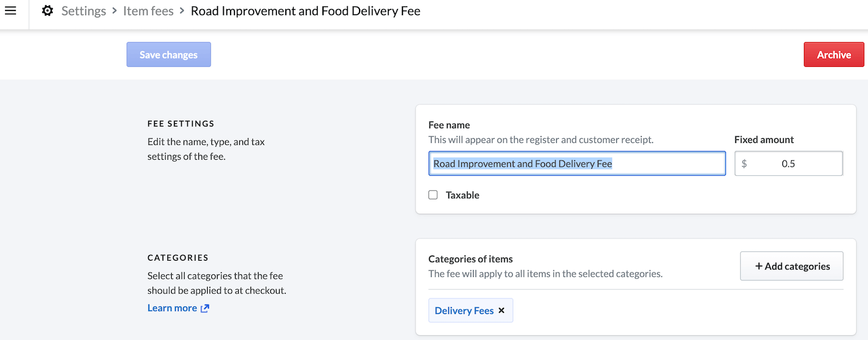Enable the Taxable checkbox

433,195
